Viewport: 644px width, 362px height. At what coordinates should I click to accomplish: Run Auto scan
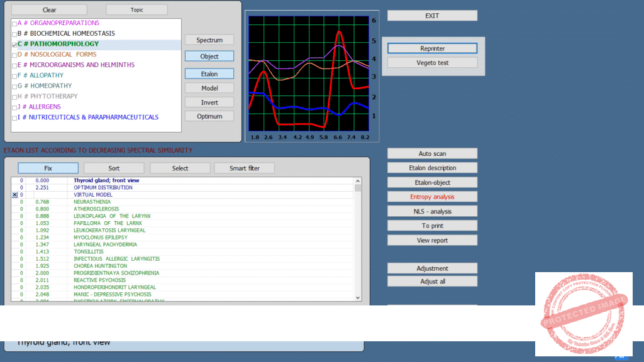(432, 153)
